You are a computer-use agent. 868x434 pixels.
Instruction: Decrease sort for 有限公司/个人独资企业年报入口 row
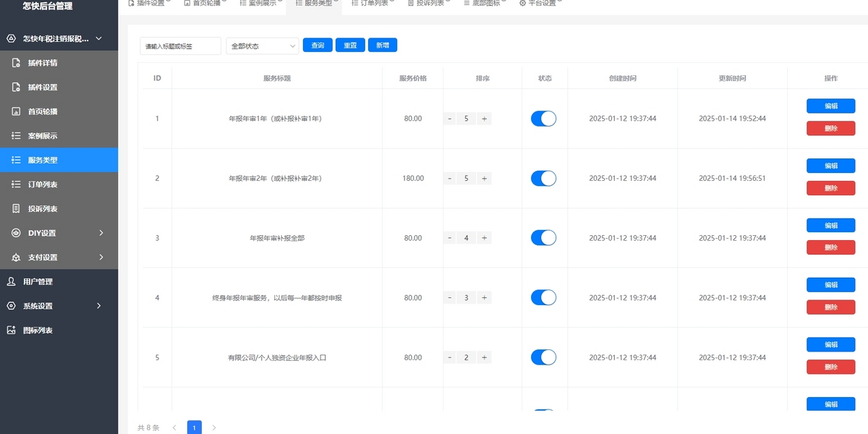tap(449, 357)
